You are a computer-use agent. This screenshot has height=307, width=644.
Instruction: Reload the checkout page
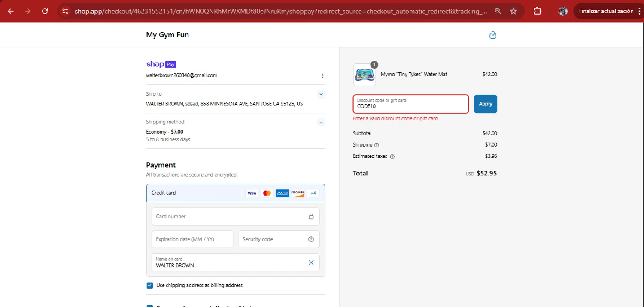click(x=45, y=11)
